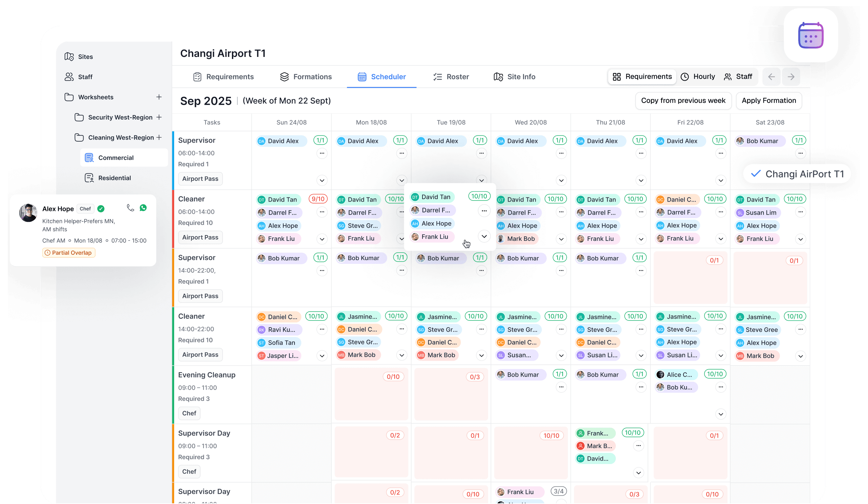Click the Partial Overlap warning badge
This screenshot has height=504, width=868.
coord(68,253)
